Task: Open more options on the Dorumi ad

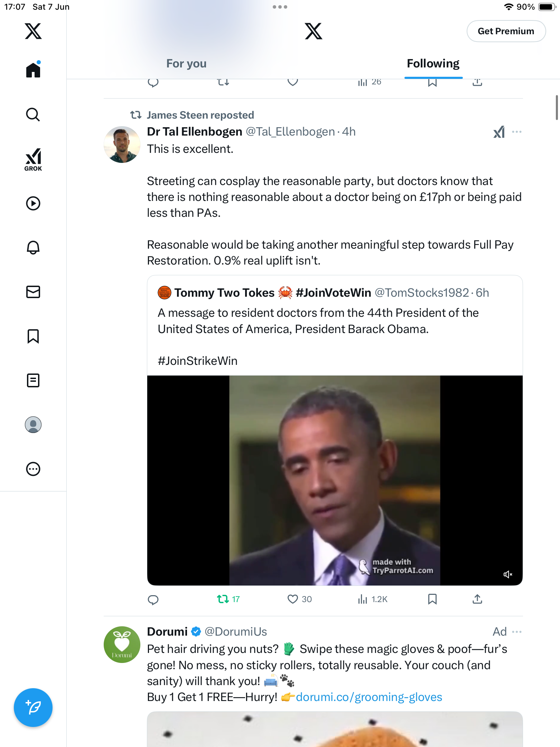Action: pyautogui.click(x=517, y=632)
